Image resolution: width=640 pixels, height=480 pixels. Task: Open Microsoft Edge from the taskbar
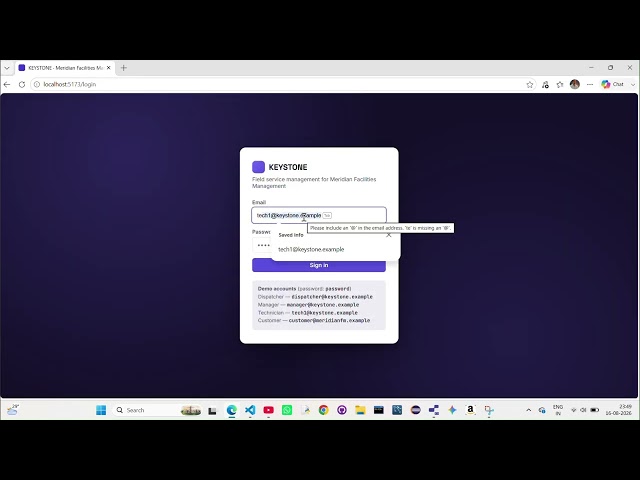[232, 410]
